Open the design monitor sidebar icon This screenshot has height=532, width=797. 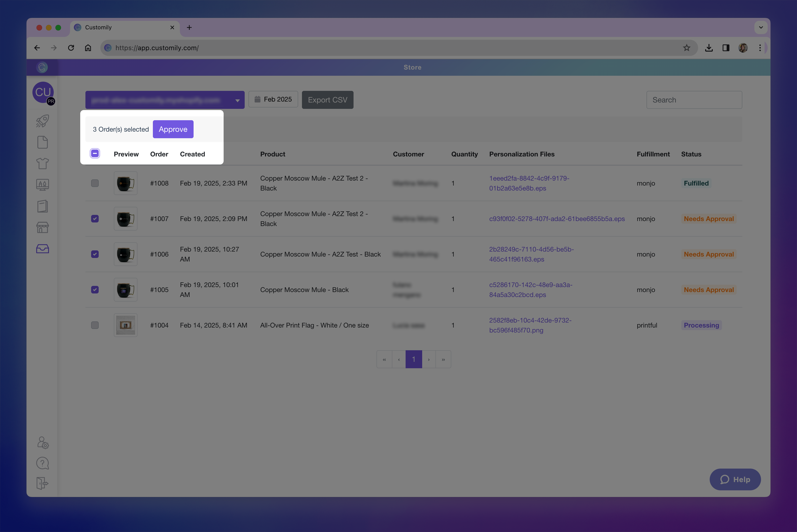[x=42, y=185]
